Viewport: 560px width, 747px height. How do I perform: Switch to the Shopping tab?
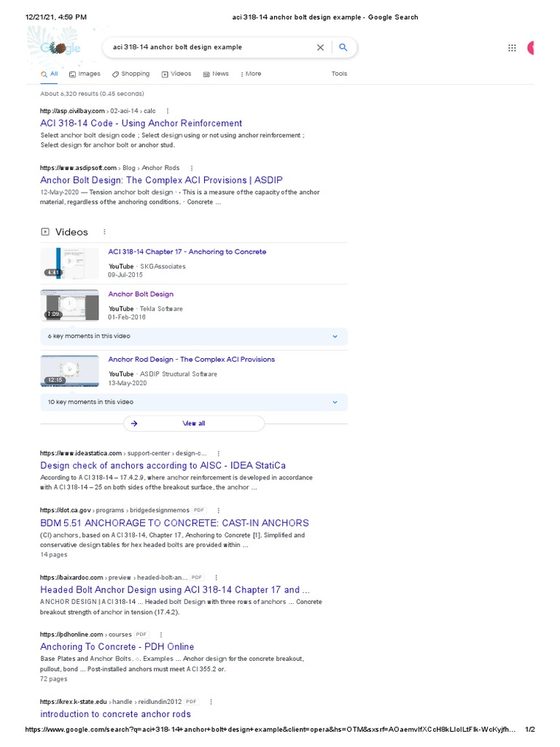(131, 74)
